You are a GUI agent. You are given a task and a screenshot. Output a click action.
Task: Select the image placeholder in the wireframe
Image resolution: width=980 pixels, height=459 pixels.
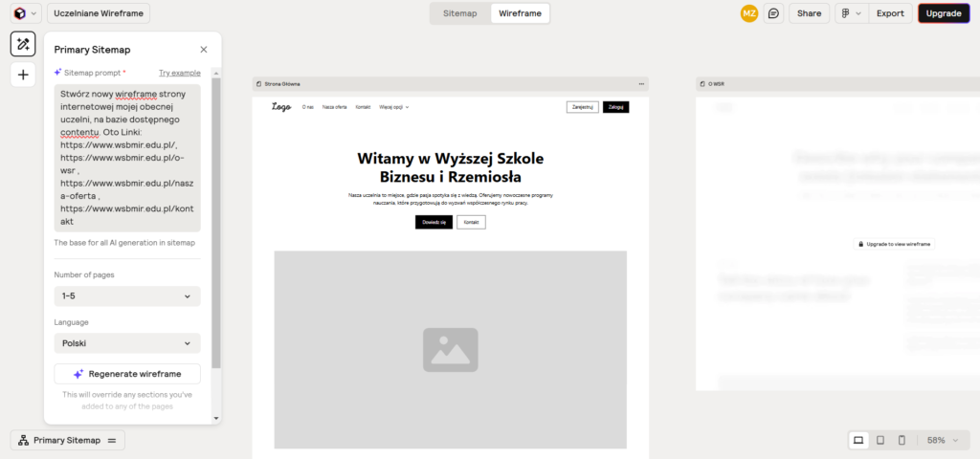click(450, 350)
